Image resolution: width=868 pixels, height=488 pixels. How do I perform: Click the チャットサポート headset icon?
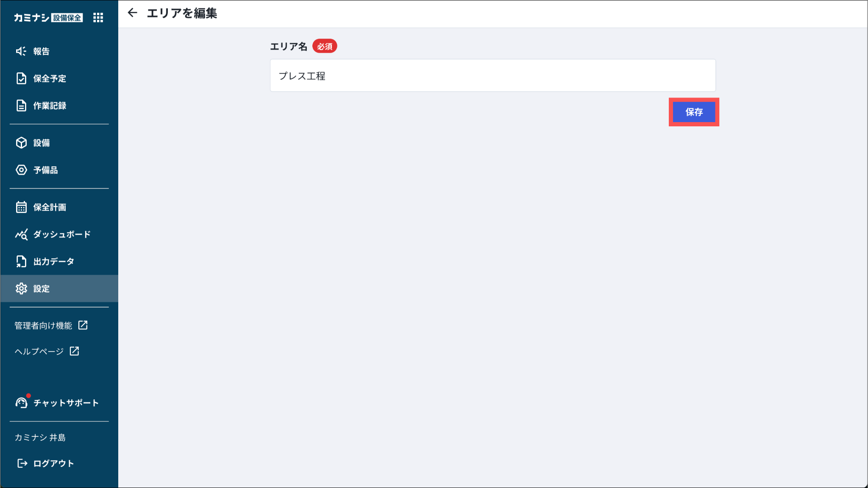click(x=21, y=402)
